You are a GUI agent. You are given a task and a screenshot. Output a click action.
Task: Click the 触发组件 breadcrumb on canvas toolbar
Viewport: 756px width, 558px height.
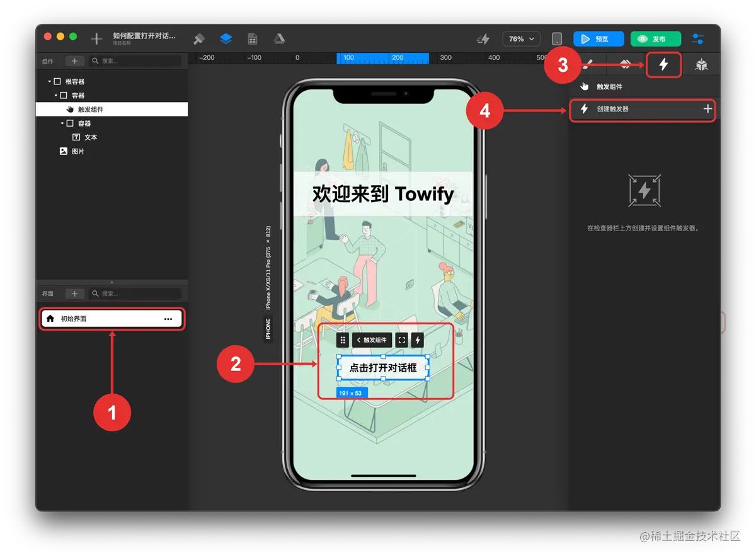(x=372, y=340)
